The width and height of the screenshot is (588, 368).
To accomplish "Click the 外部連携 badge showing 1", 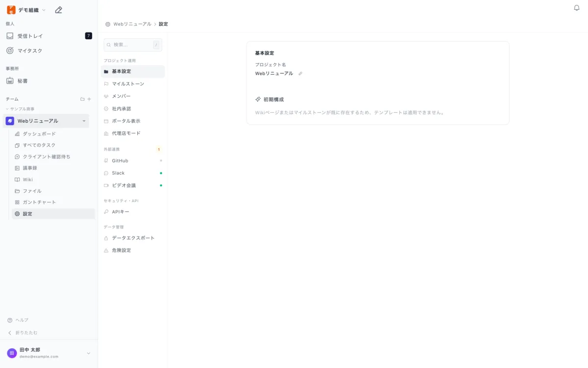I will [159, 150].
